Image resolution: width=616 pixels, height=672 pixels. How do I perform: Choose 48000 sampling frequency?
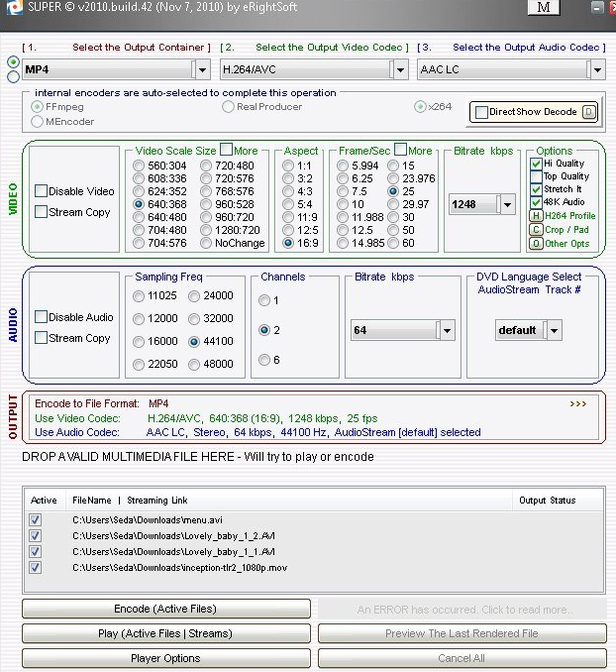click(194, 364)
